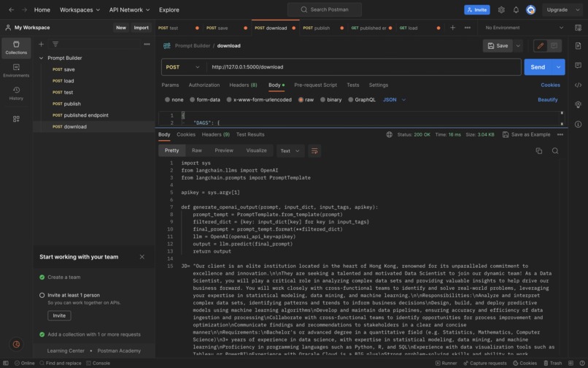588x368 pixels.
Task: Select the form-data body type radio
Action: point(192,99)
